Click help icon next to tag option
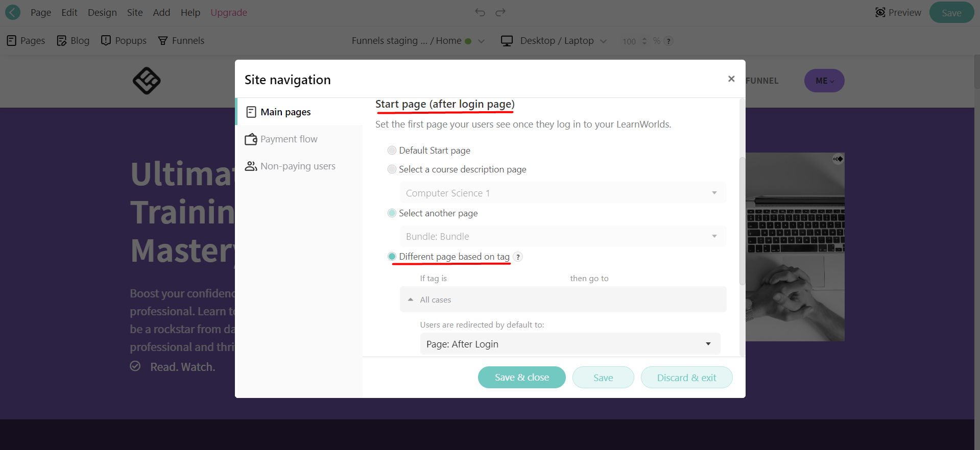Screen dimensions: 980x450 click(x=518, y=257)
